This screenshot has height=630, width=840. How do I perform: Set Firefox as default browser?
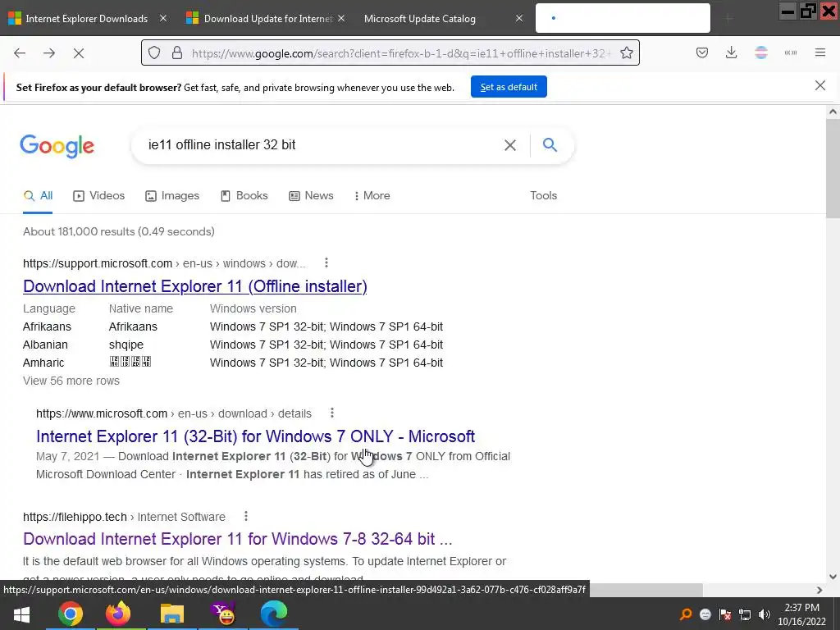click(x=509, y=87)
